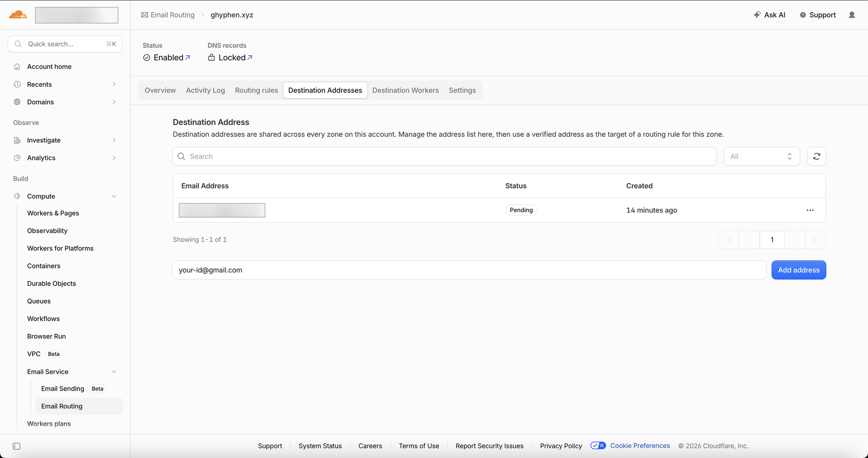Open Workers & Pages in sidebar

[x=53, y=213]
